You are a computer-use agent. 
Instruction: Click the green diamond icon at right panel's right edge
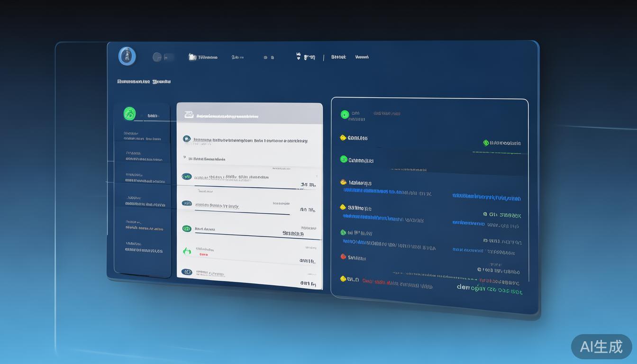[485, 143]
